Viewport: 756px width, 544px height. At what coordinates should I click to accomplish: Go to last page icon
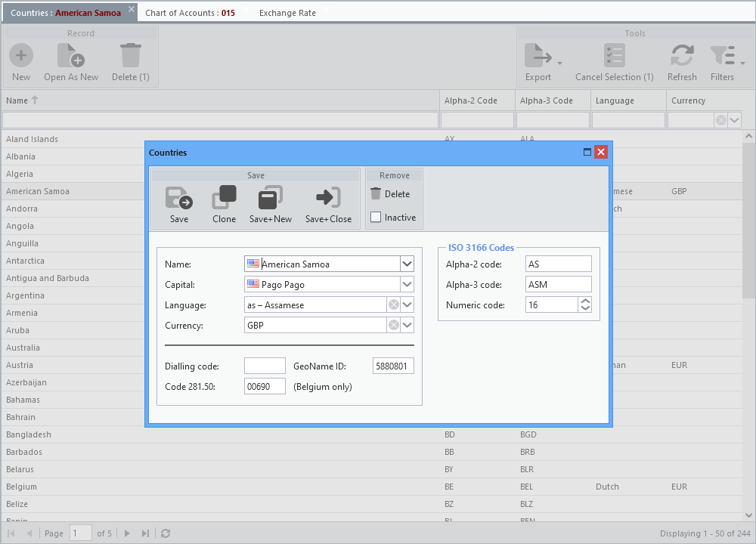pos(144,533)
